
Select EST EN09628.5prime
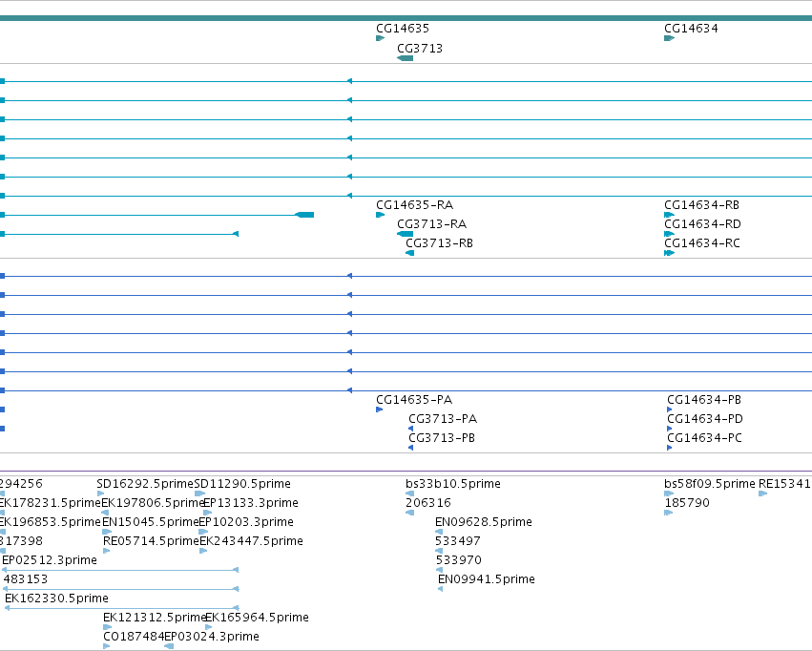pos(483,522)
